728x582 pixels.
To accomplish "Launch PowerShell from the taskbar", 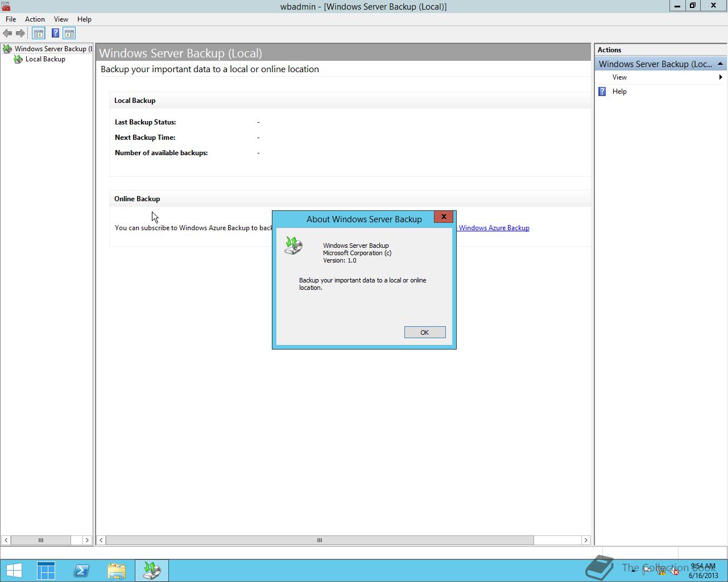I will click(81, 571).
